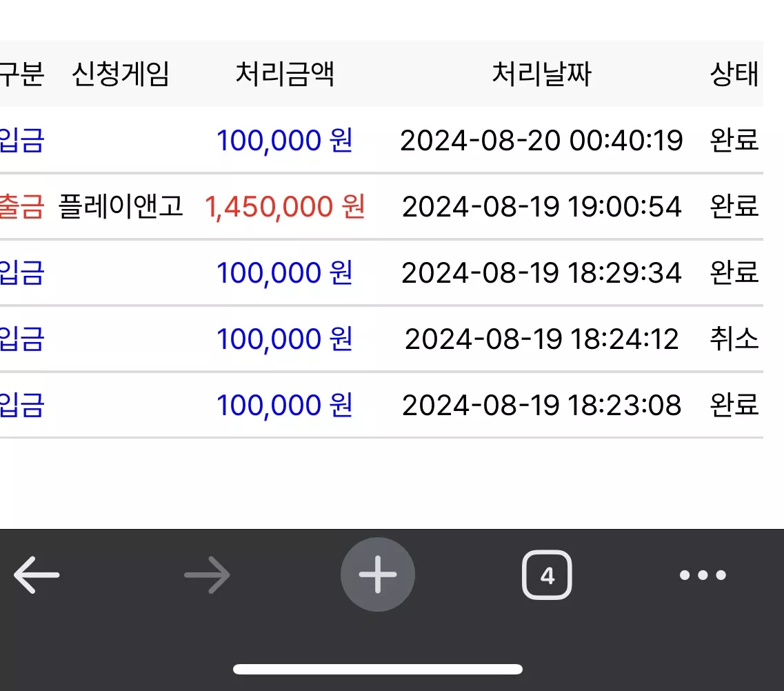The height and width of the screenshot is (691, 784).
Task: Tap the browser forward arrow
Action: (x=207, y=575)
